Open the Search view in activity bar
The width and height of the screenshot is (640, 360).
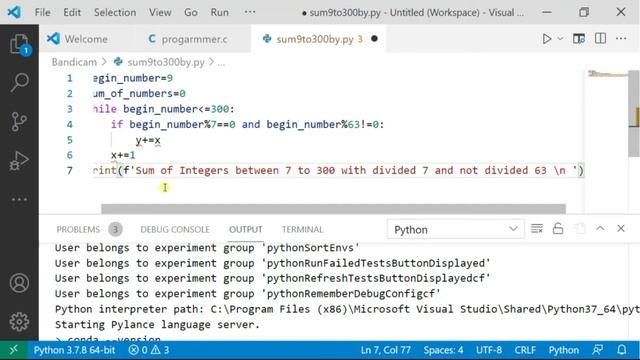[x=19, y=82]
